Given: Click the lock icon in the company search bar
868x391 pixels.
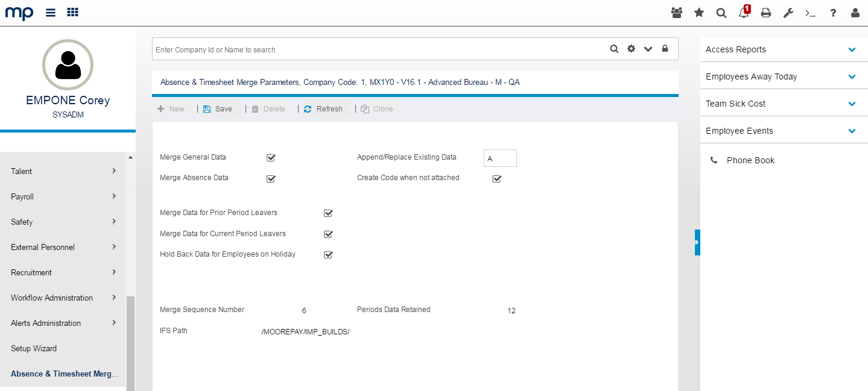Looking at the screenshot, I should pos(665,48).
